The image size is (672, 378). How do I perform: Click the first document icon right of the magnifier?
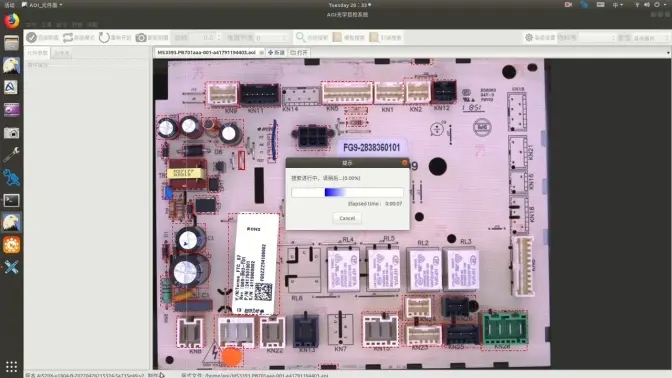click(x=337, y=37)
